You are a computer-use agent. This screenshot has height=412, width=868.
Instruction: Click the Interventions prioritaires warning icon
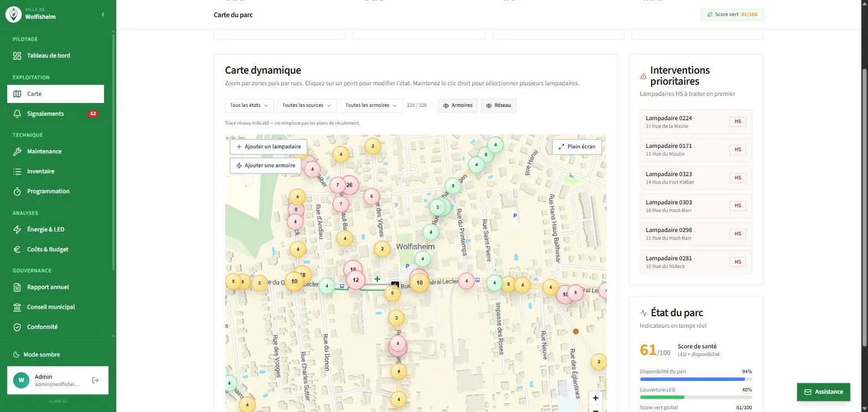click(x=643, y=76)
